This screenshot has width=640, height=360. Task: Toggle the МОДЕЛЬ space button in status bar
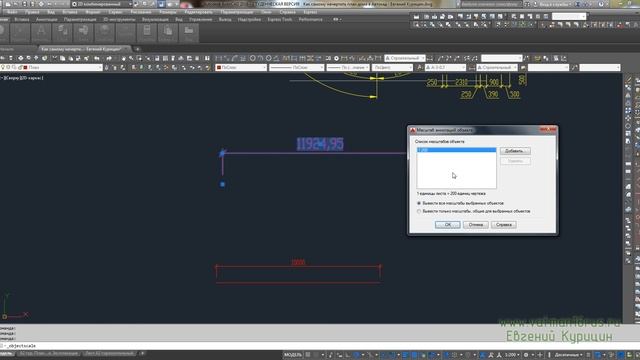(x=293, y=355)
